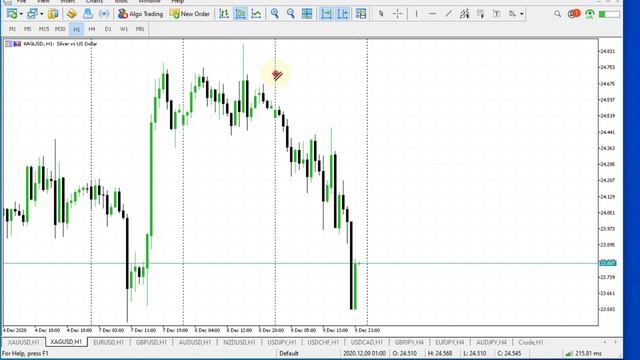Click the gray tool icon before the text tool
Image resolution: width=640 pixels, height=360 pixels.
pos(480,14)
